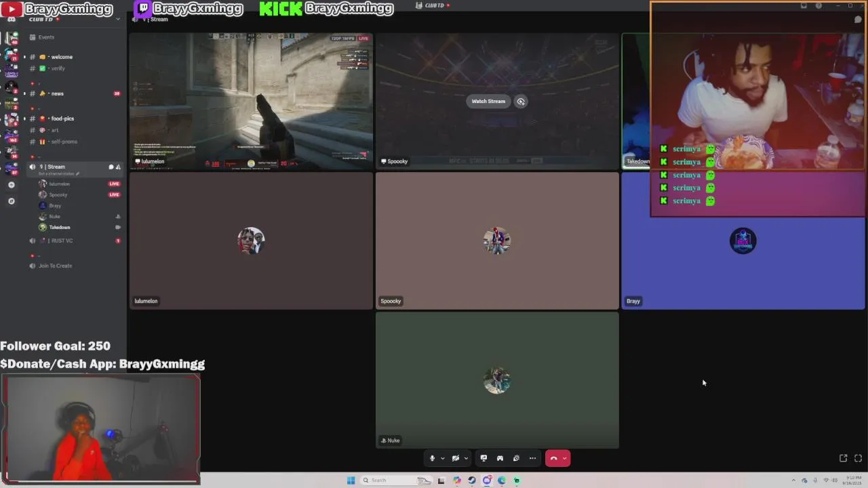Show hidden system tray icons

point(794,480)
